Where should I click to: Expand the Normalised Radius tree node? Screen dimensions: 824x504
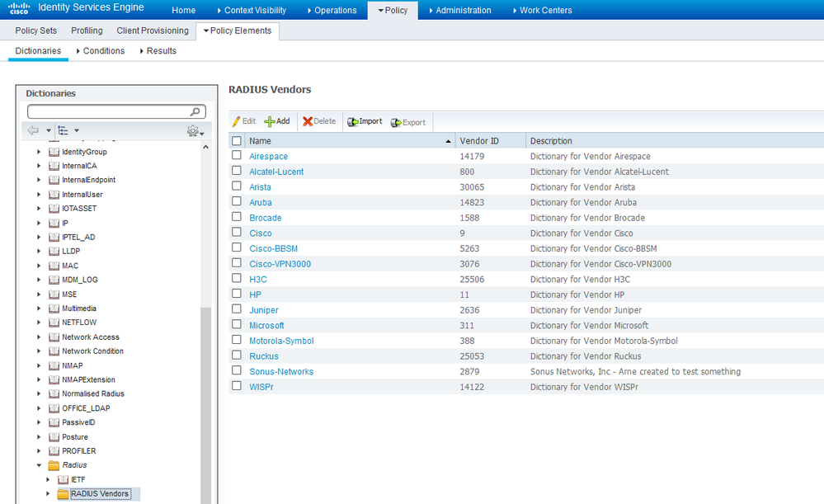[x=39, y=393]
